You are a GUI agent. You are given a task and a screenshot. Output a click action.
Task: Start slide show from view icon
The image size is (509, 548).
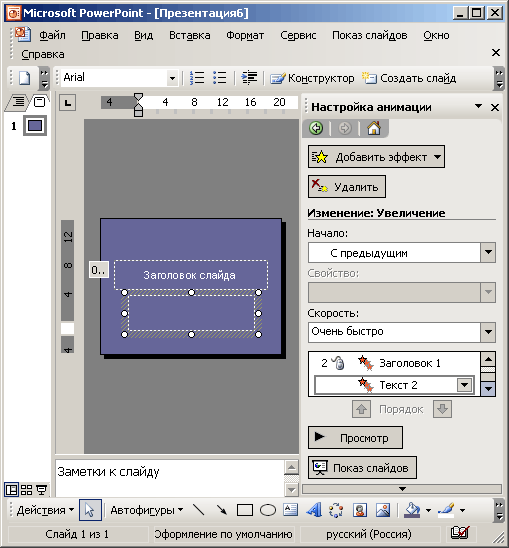pyautogui.click(x=42, y=490)
